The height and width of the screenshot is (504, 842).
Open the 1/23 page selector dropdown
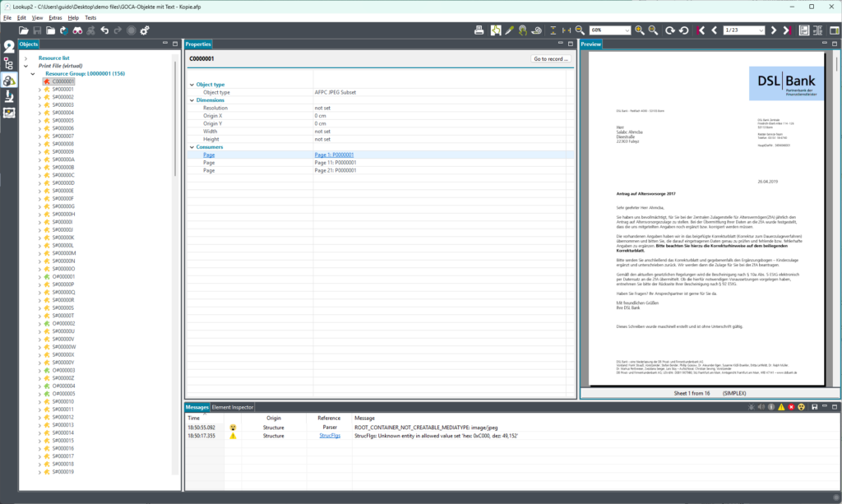pyautogui.click(x=743, y=30)
